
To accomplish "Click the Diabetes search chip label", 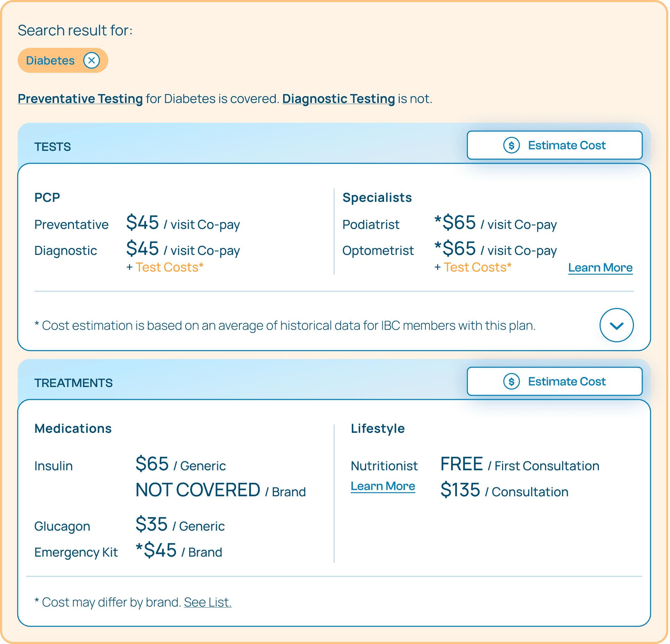I will (x=50, y=61).
